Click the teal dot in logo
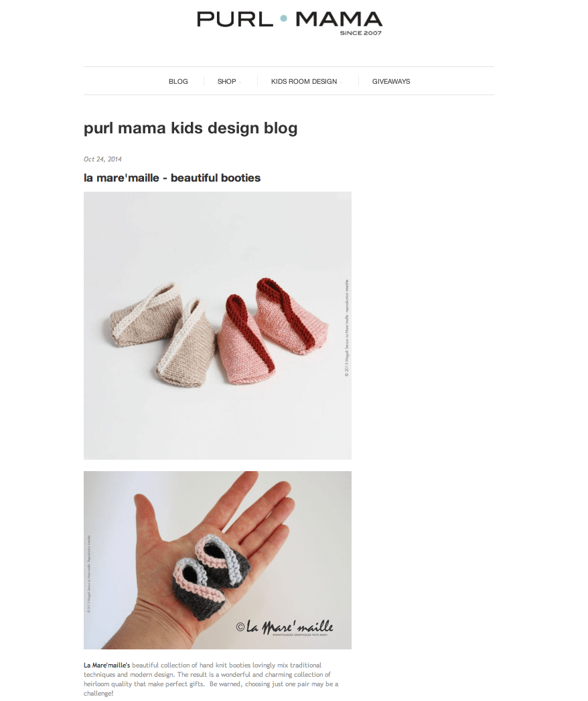This screenshot has height=701, width=588. click(284, 19)
